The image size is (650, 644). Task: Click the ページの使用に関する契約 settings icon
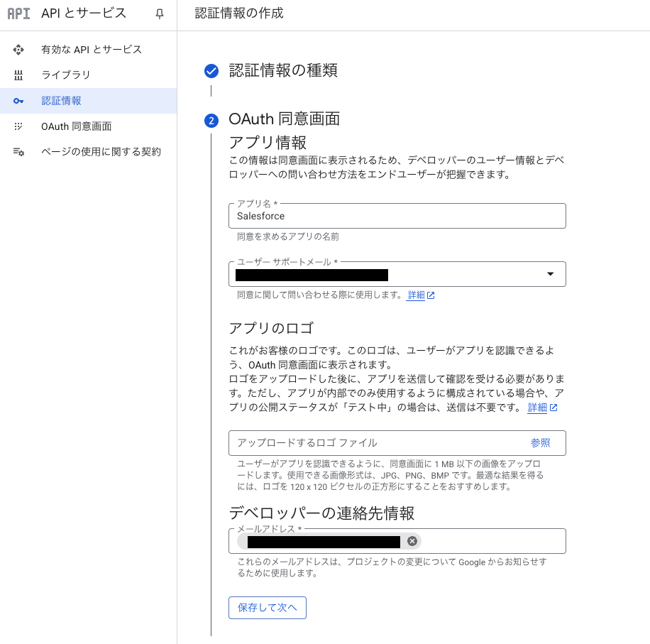[x=18, y=152]
